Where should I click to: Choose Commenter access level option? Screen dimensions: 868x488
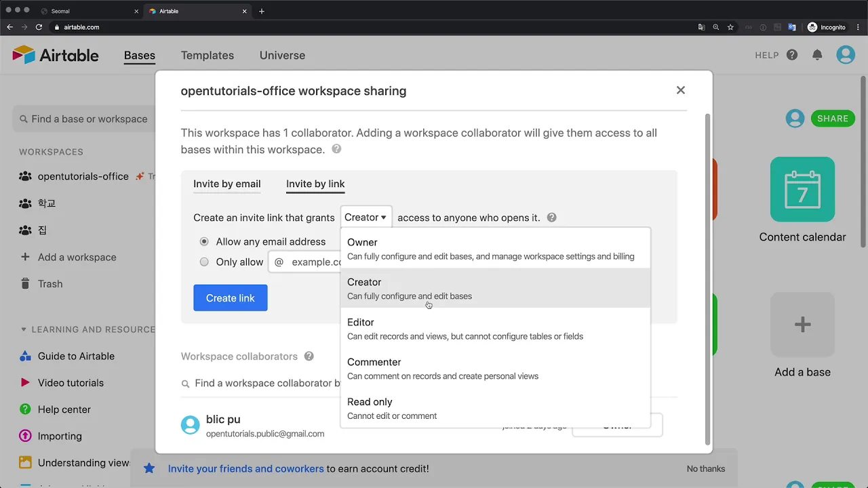(x=495, y=369)
